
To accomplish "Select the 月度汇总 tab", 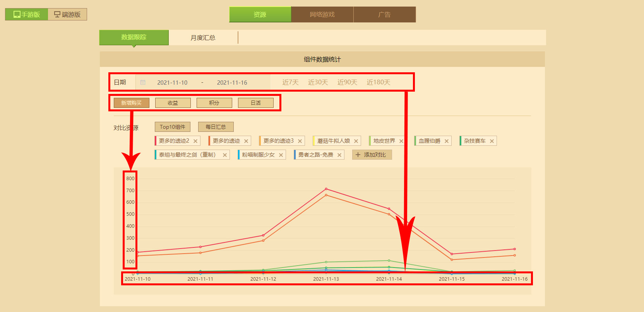I will click(x=203, y=38).
